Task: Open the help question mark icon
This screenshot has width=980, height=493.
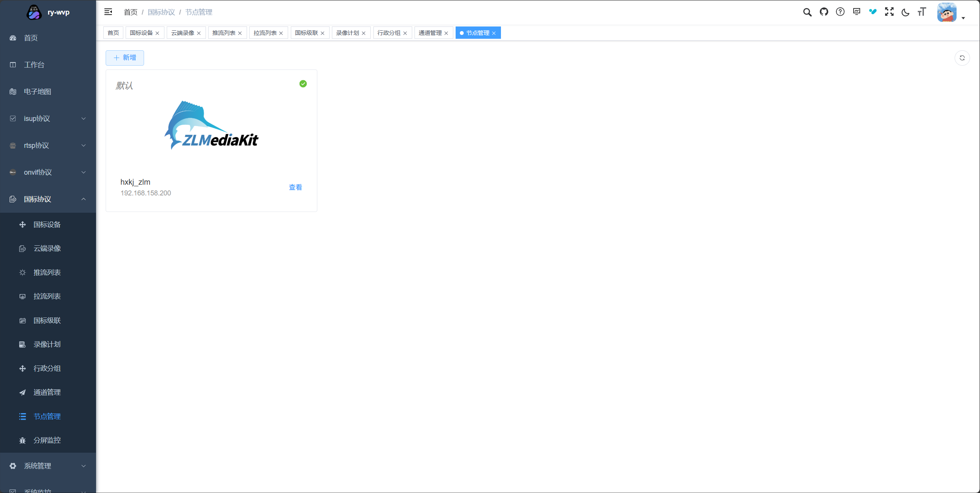Action: pyautogui.click(x=840, y=12)
